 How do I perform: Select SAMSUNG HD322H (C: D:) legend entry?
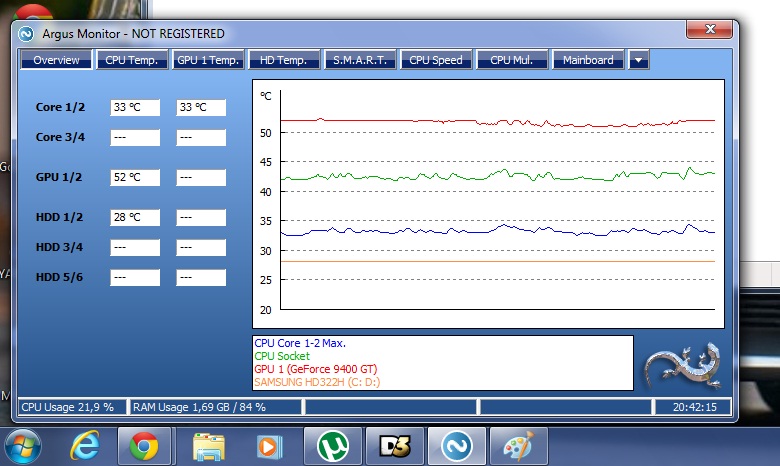(x=317, y=382)
